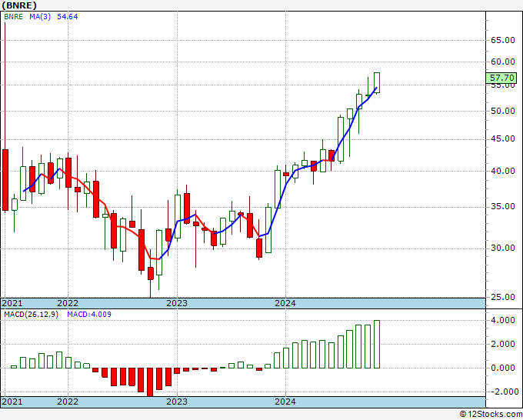Image resolution: width=523 pixels, height=420 pixels.
Task: Click the 60.00 price axis label
Action: [x=503, y=62]
